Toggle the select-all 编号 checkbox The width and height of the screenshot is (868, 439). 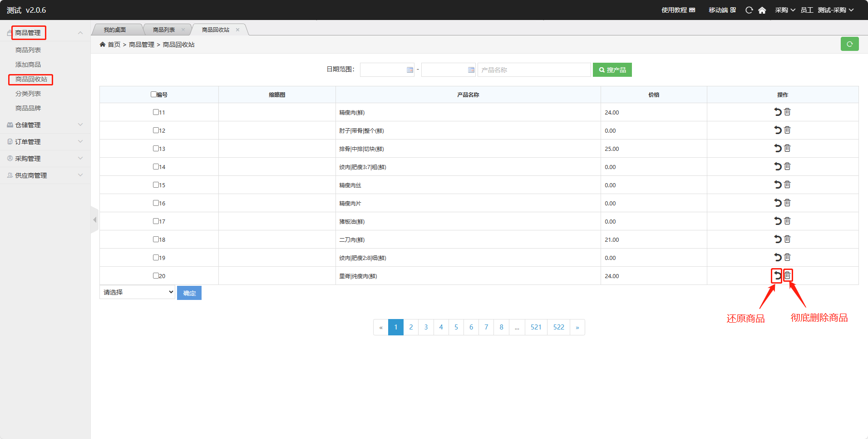pyautogui.click(x=153, y=95)
